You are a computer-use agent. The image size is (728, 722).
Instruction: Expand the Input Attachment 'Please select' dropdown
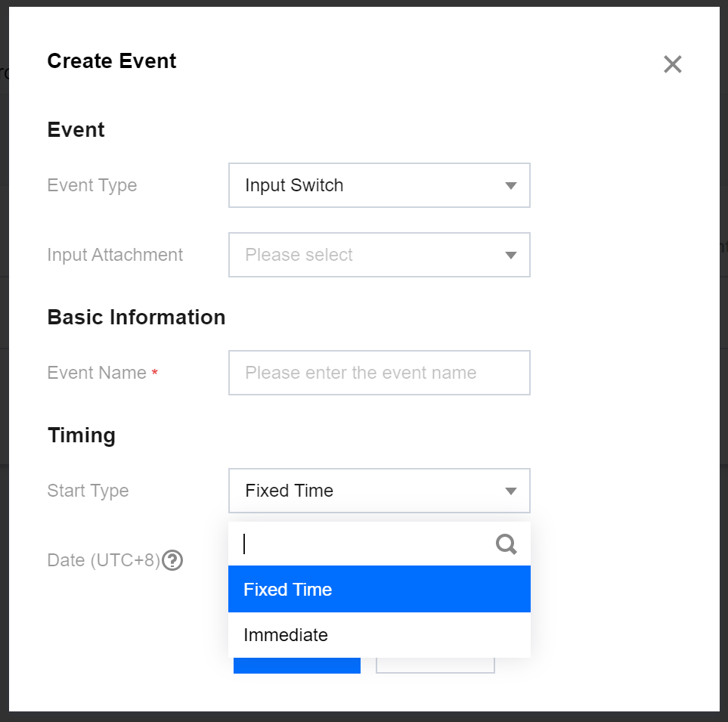pyautogui.click(x=378, y=255)
